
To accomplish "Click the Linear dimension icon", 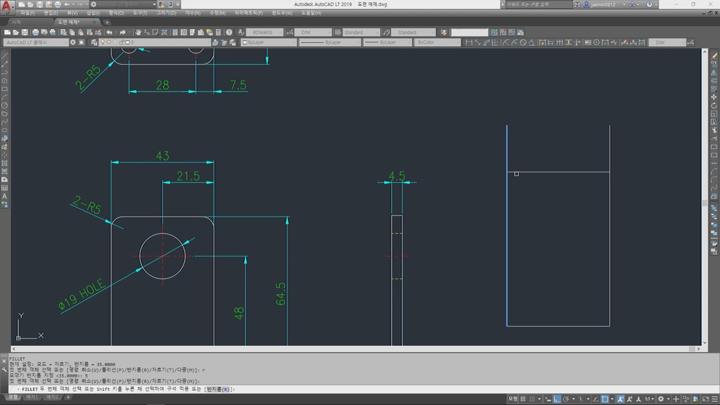I will pos(469,42).
